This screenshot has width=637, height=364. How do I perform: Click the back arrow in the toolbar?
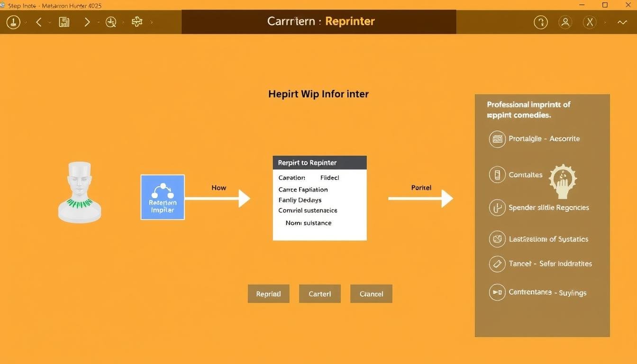39,22
